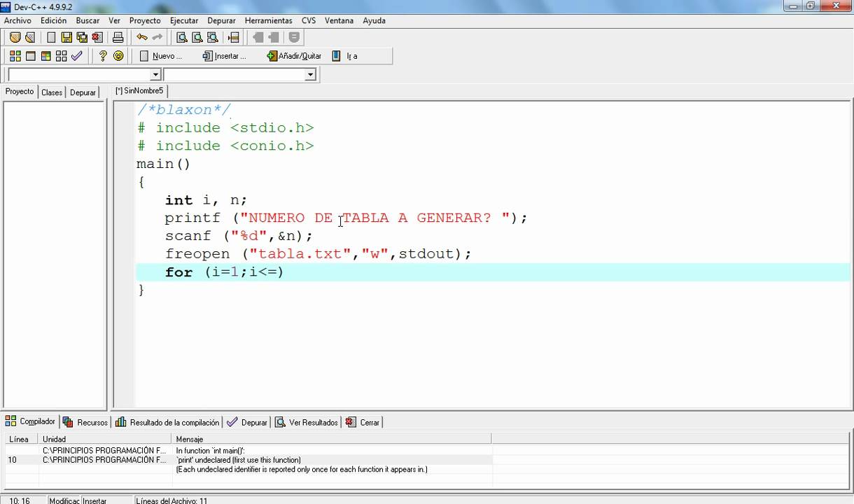Click the disabled Add to Project icon

coord(258,37)
